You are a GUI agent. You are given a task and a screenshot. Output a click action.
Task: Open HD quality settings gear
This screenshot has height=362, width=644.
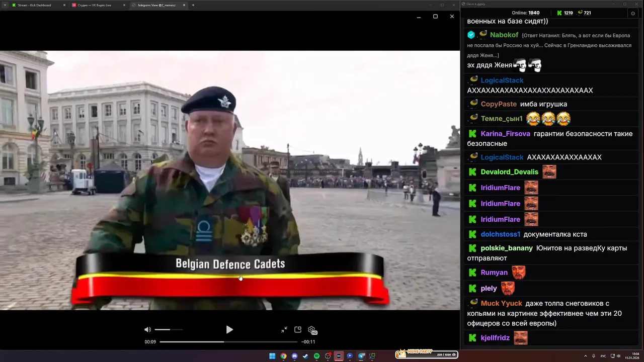(312, 330)
